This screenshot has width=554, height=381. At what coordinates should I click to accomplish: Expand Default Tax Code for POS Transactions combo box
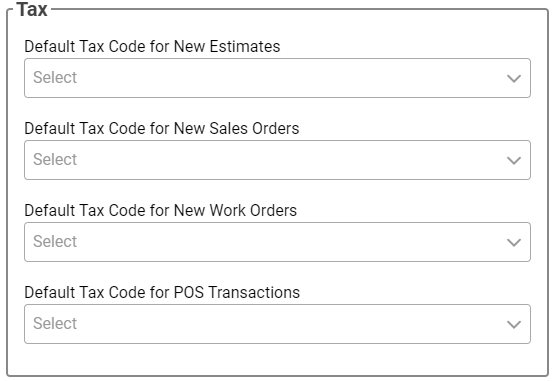(x=277, y=324)
